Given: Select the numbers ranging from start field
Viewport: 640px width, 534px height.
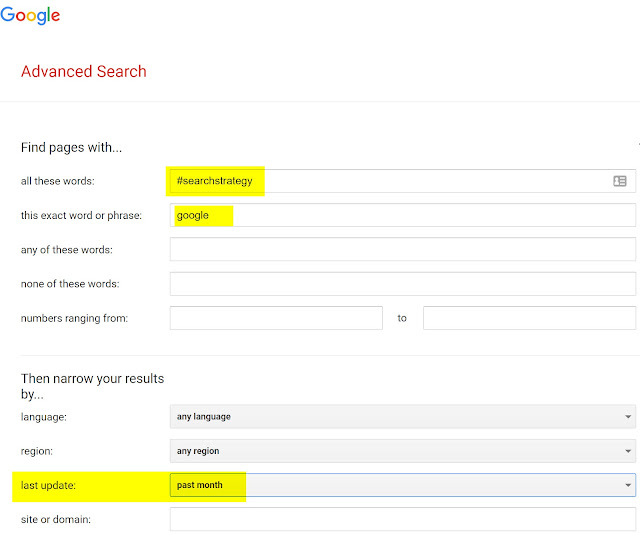Looking at the screenshot, I should click(x=276, y=318).
